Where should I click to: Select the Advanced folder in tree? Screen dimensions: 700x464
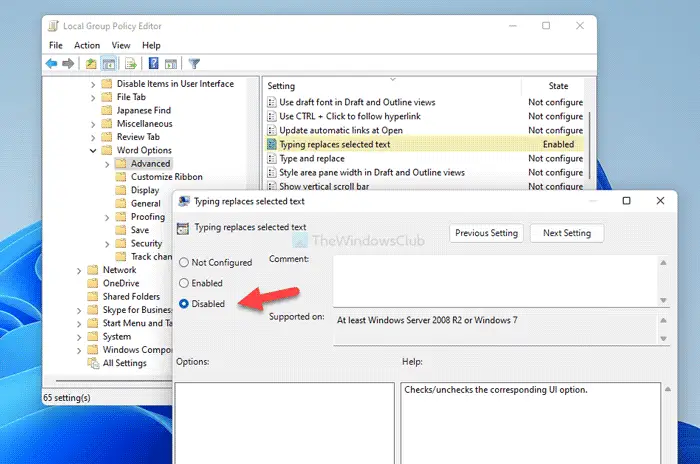click(x=150, y=163)
